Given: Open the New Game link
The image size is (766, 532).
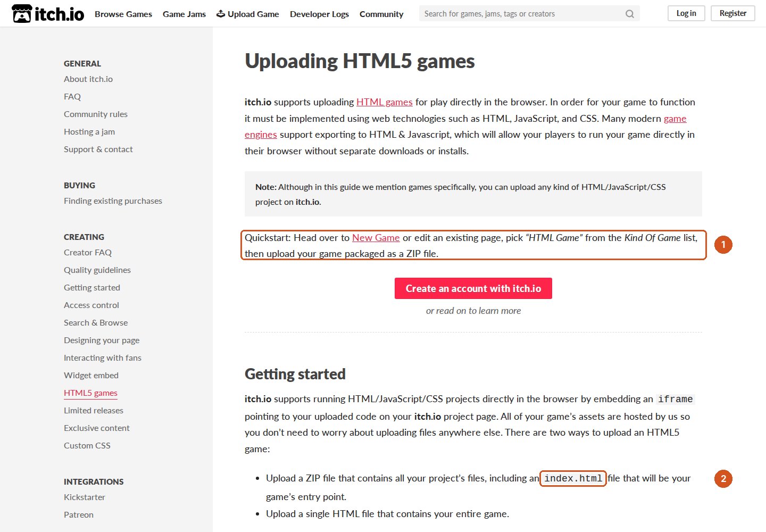Looking at the screenshot, I should [376, 238].
